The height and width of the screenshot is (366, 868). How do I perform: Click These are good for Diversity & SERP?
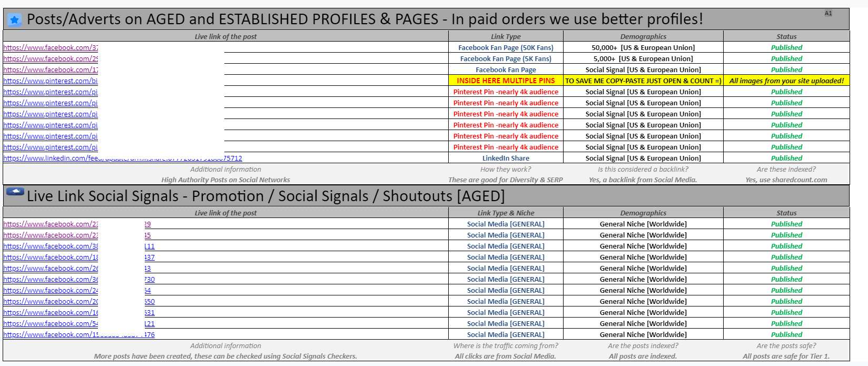[506, 180]
